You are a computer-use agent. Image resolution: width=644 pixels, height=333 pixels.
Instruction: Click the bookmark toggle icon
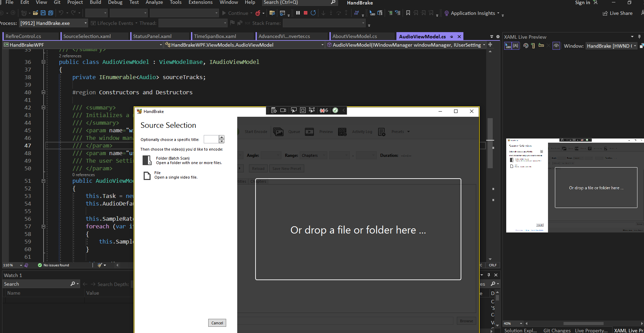[x=408, y=13]
